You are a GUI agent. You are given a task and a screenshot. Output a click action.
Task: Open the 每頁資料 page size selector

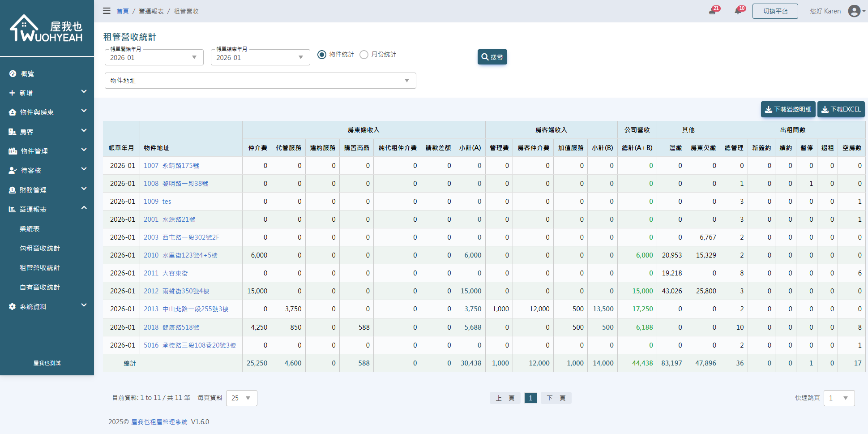point(241,398)
